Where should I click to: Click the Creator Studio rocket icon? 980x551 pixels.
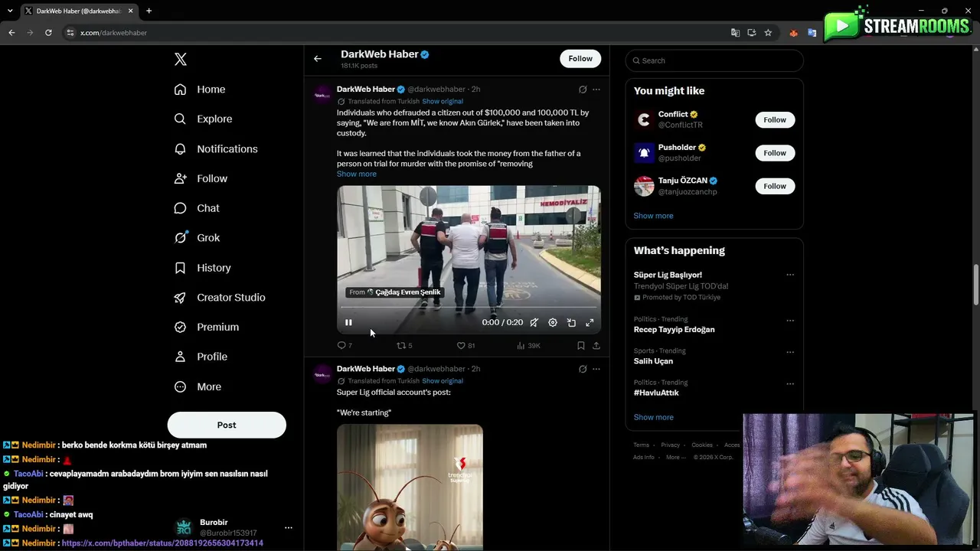(180, 298)
